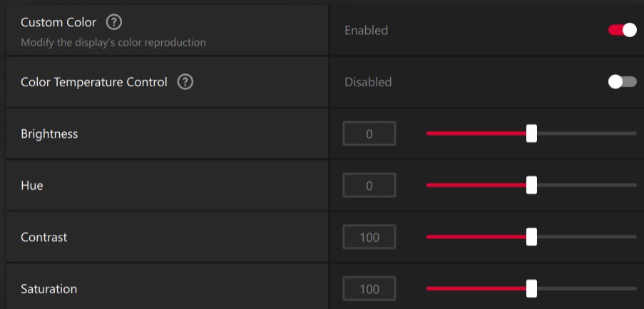Click the Contrast value input box

[x=369, y=237]
